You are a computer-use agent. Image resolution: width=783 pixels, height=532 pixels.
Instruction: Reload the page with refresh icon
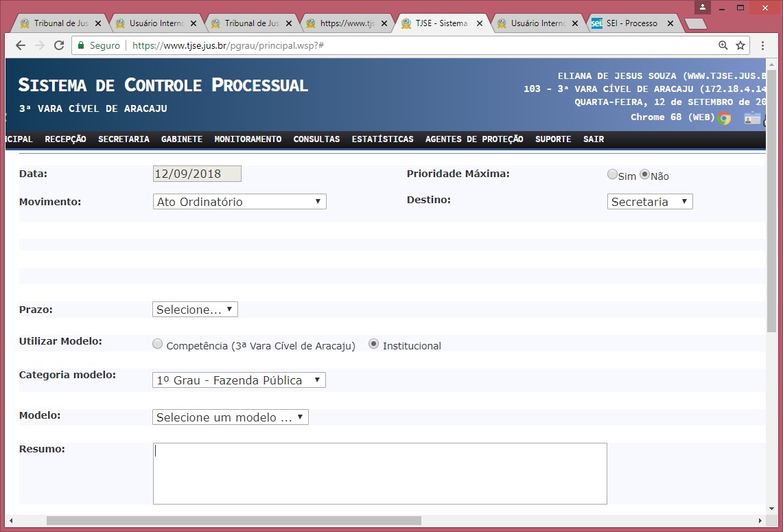pyautogui.click(x=59, y=45)
